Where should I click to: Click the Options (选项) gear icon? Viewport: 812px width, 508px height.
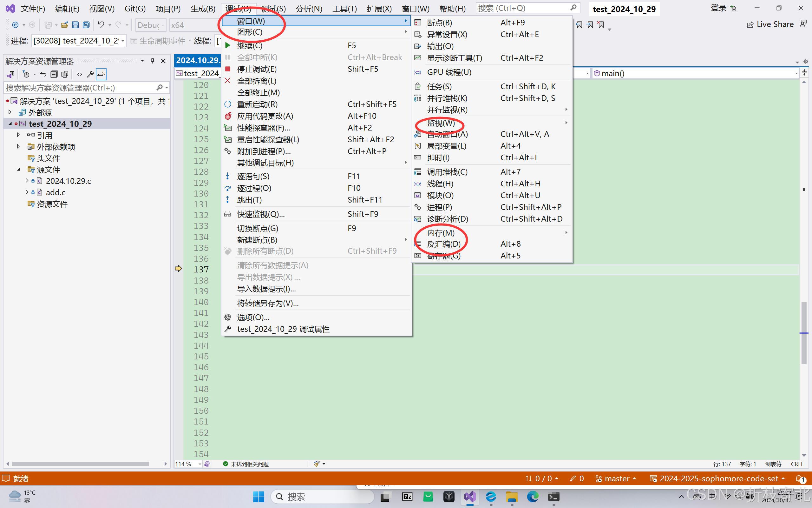click(x=228, y=317)
